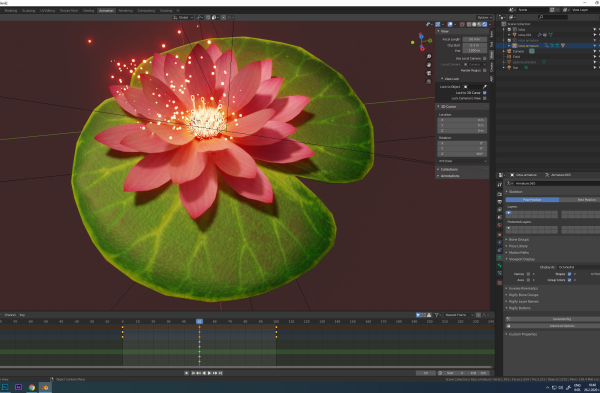Image resolution: width=600 pixels, height=393 pixels.
Task: Toggle camera view with the camera icon
Action: click(429, 73)
